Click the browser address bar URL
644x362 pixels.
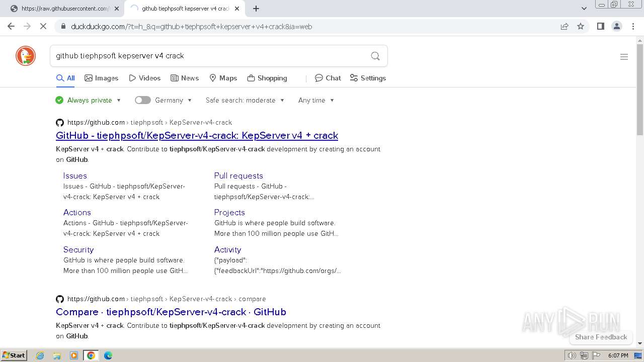pos(191,27)
